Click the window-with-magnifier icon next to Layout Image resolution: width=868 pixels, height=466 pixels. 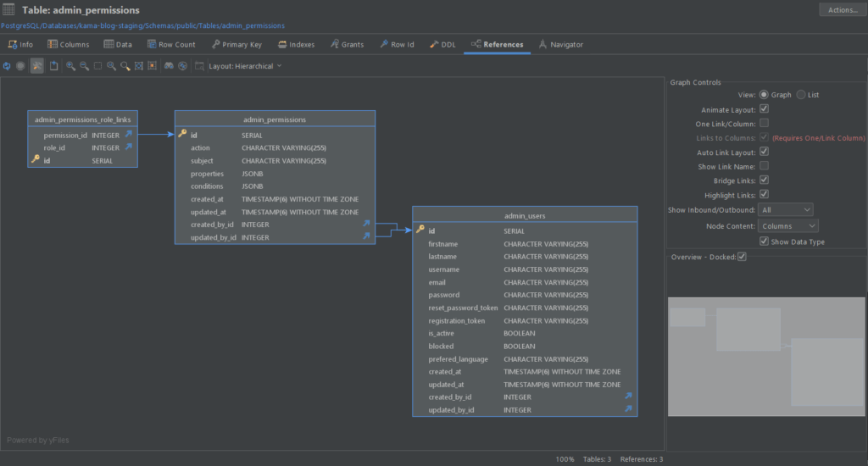199,66
